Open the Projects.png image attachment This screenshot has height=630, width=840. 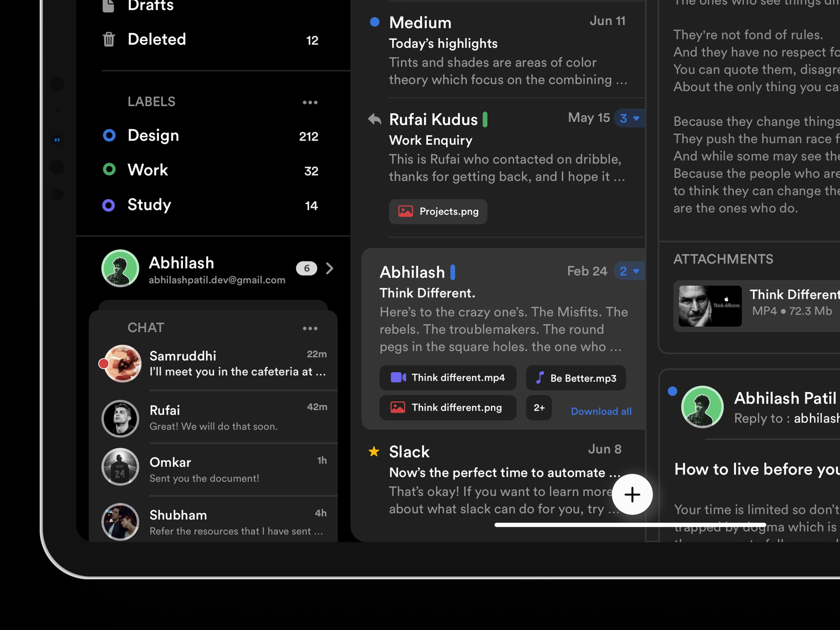[x=438, y=211]
